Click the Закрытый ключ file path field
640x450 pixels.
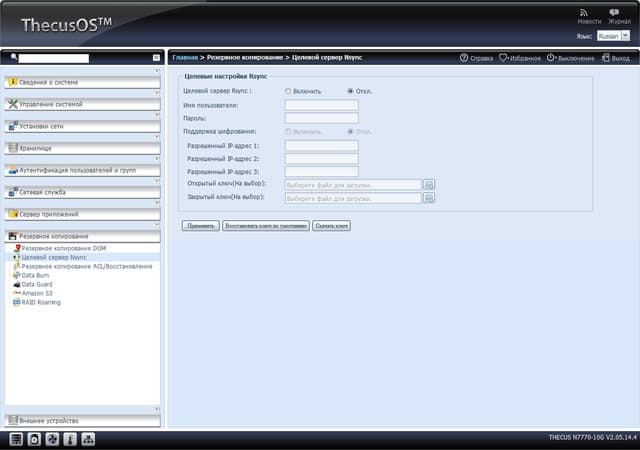353,198
